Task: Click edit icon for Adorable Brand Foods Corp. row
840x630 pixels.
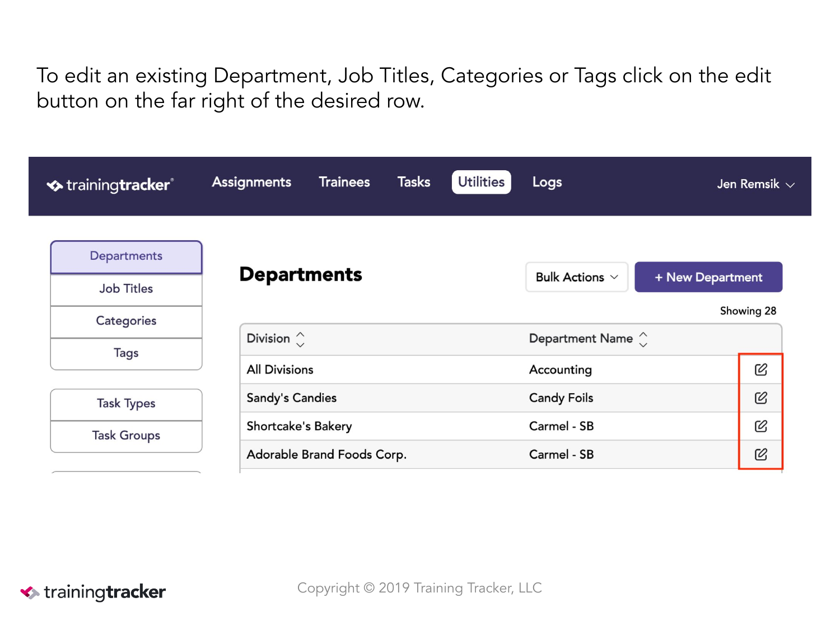Action: coord(760,454)
